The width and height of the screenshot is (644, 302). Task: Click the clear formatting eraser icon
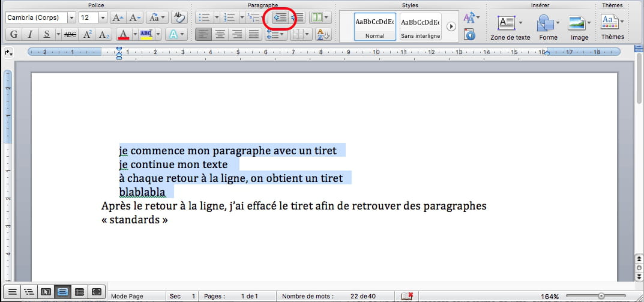(178, 18)
